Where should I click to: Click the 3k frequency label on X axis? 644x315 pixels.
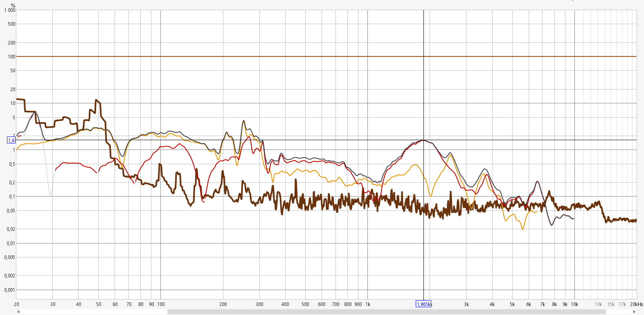coord(466,304)
